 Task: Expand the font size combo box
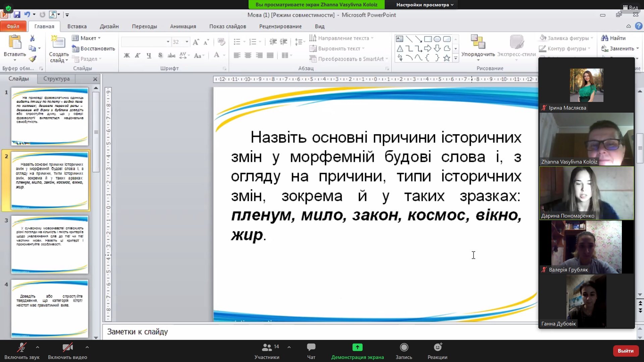pyautogui.click(x=187, y=42)
